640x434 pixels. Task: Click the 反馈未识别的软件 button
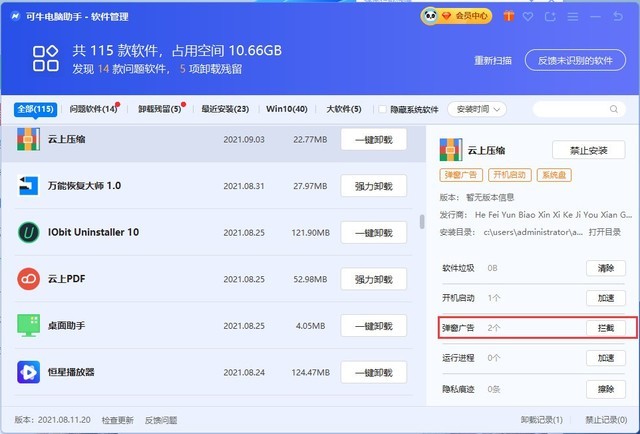pyautogui.click(x=575, y=60)
